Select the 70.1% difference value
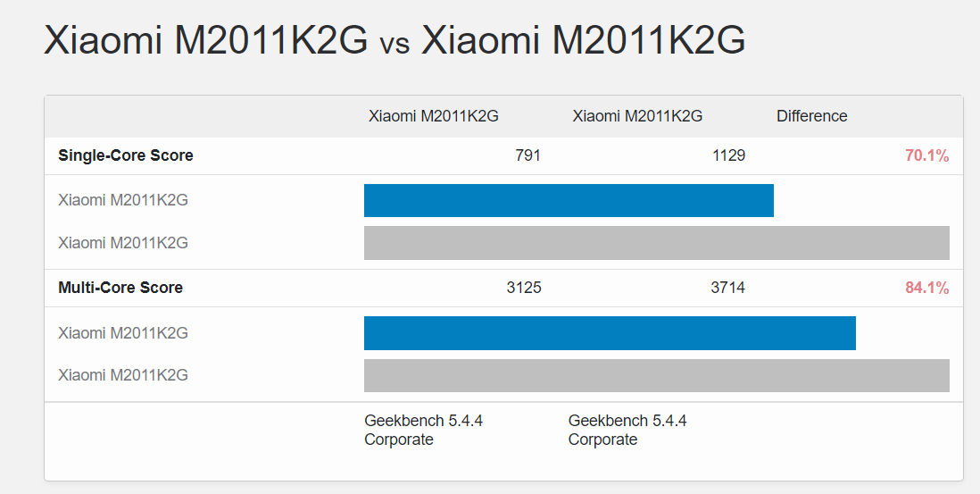Viewport: 980px width, 494px height. coord(926,156)
